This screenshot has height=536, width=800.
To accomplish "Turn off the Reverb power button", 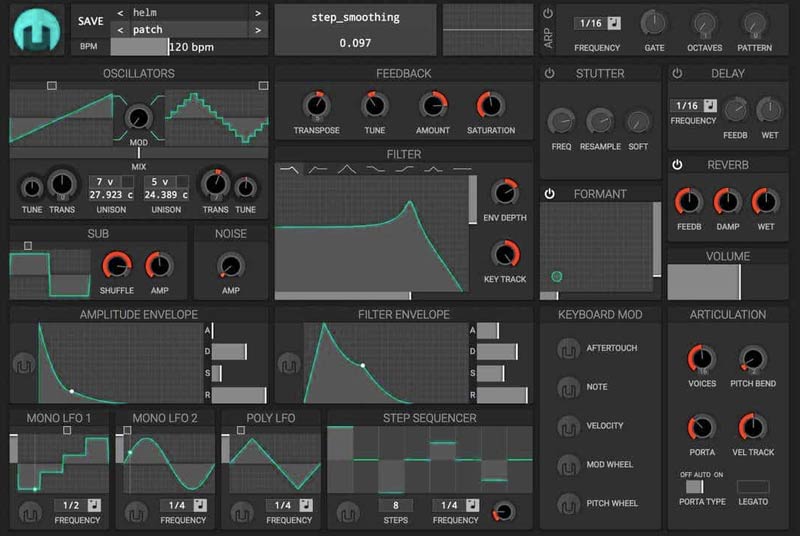I will tap(677, 164).
